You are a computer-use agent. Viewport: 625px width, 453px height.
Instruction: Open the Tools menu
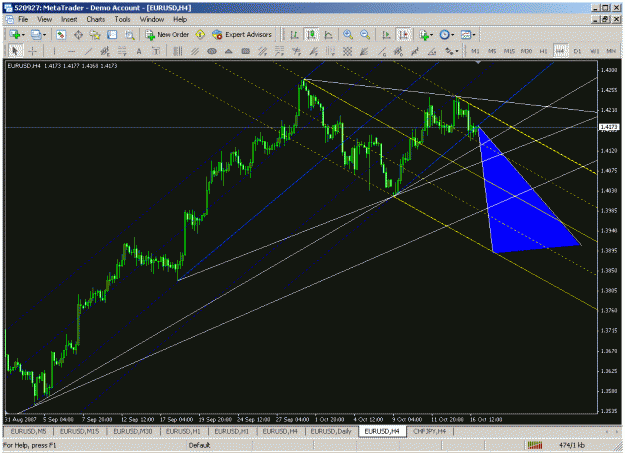click(122, 19)
